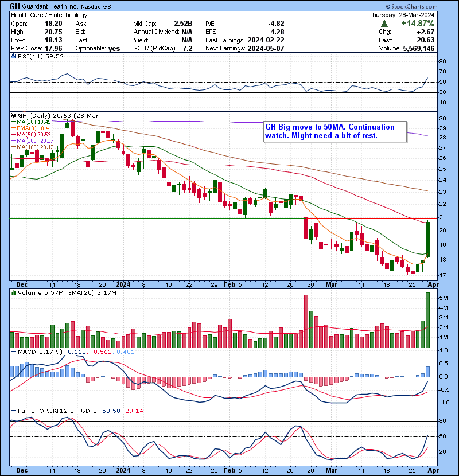Click the large green candle of 28 March
Screen dimensions: 459x476
[427, 239]
